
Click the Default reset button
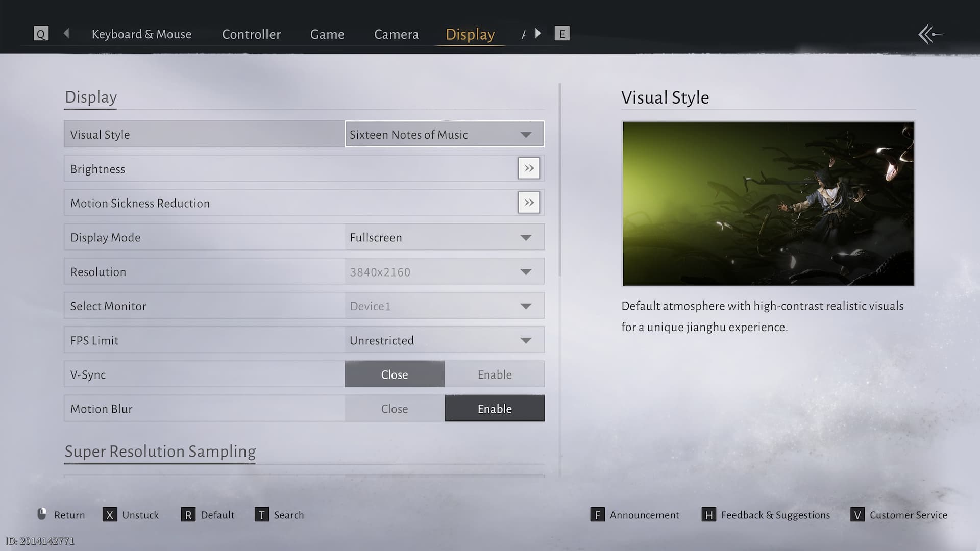208,515
